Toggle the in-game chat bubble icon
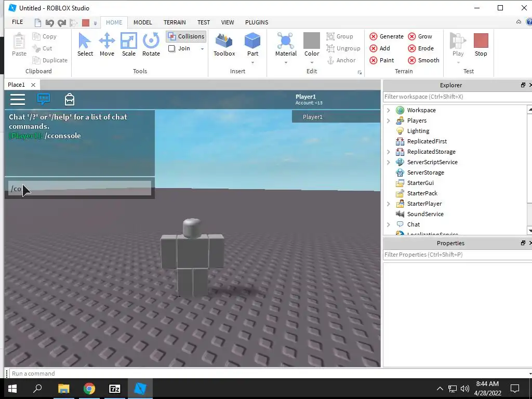Image resolution: width=532 pixels, height=399 pixels. point(44,99)
